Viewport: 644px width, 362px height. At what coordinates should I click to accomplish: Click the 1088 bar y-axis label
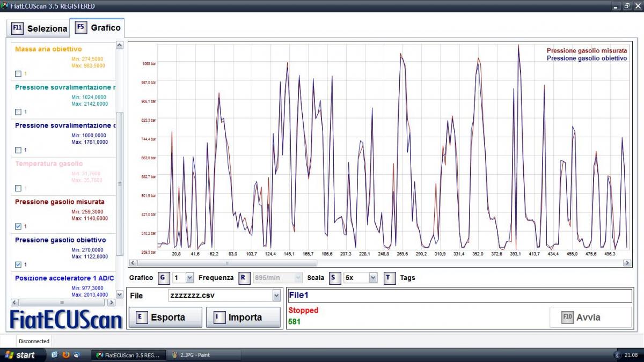point(149,64)
